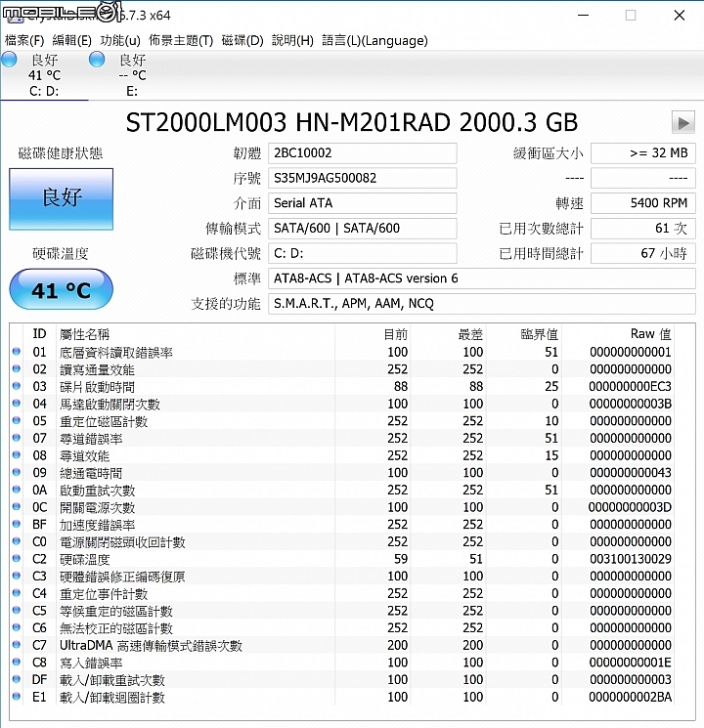Image resolution: width=704 pixels, height=728 pixels.
Task: Click raw value 000000000EC3
Action: tap(631, 386)
